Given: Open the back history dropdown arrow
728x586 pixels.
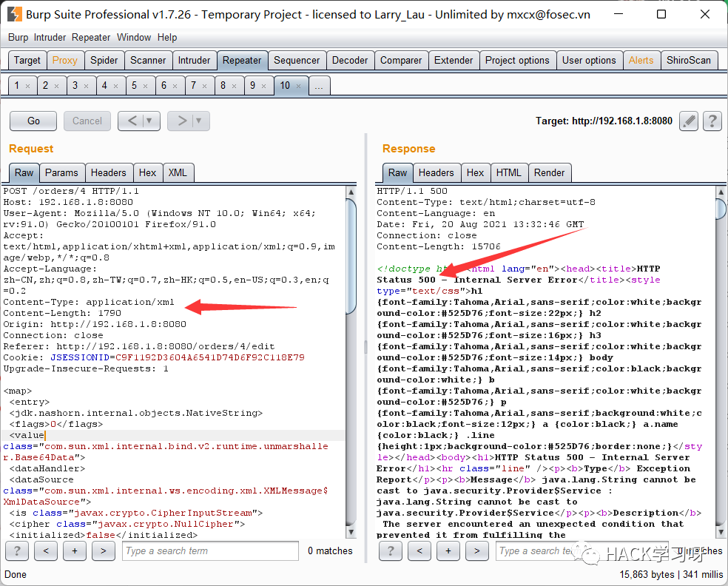Looking at the screenshot, I should (149, 121).
